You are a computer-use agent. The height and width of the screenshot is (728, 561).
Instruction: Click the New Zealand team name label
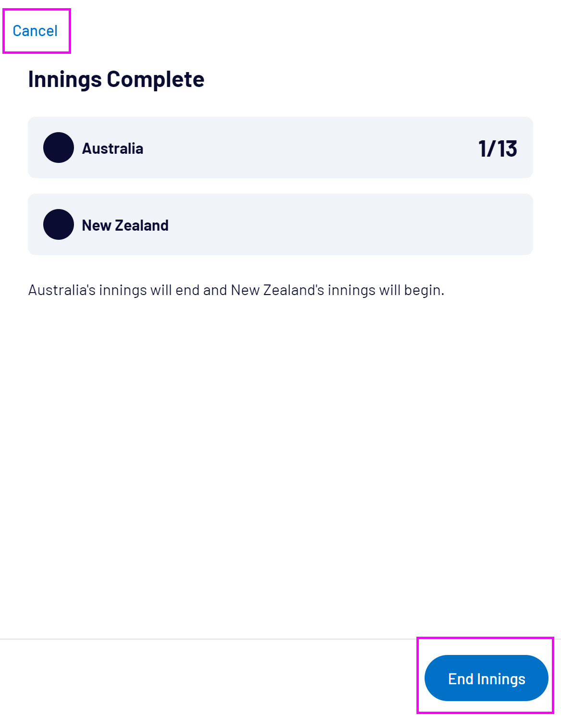(125, 225)
